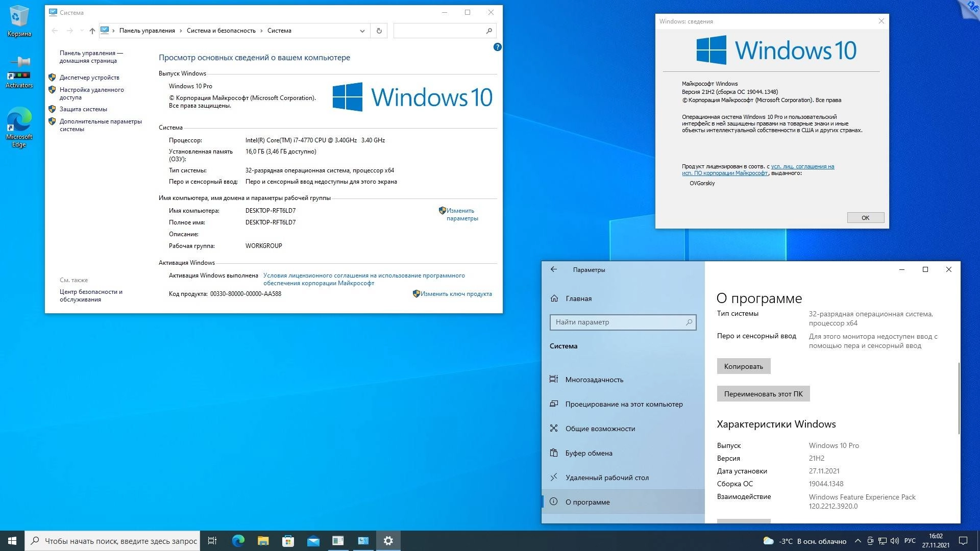
Task: Click the Изменить ключ продукта link
Action: (x=456, y=294)
